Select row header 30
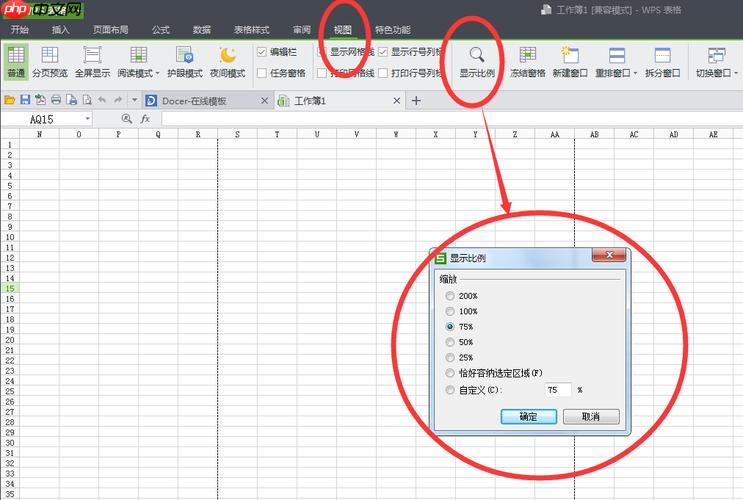The height and width of the screenshot is (500, 743). pyautogui.click(x=10, y=443)
